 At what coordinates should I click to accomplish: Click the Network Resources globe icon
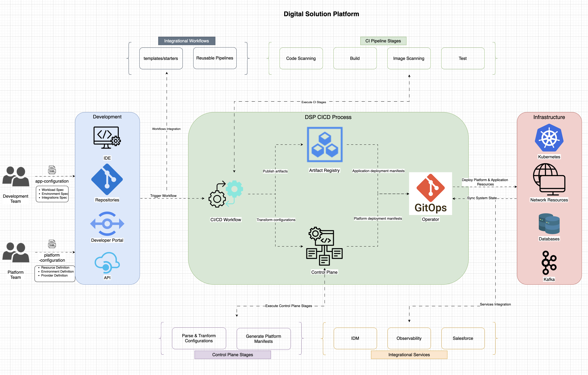coord(549,179)
